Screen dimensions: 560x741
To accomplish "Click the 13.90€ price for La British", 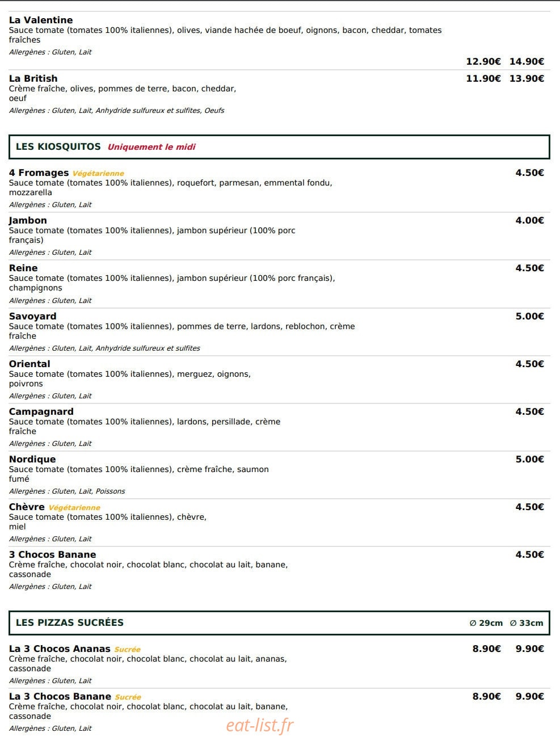I will (x=527, y=78).
